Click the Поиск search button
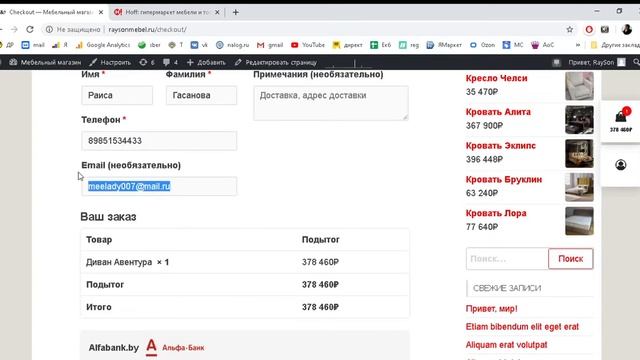640x360 pixels. [571, 259]
